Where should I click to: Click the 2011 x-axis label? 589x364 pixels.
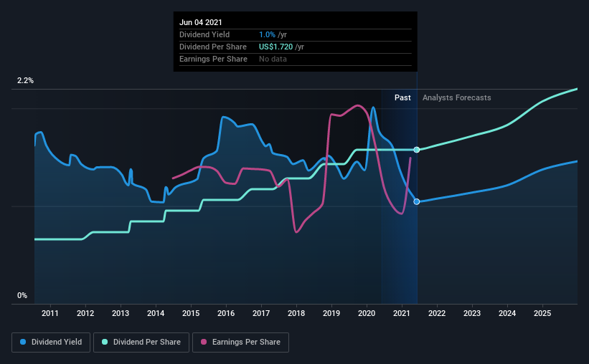pyautogui.click(x=50, y=313)
